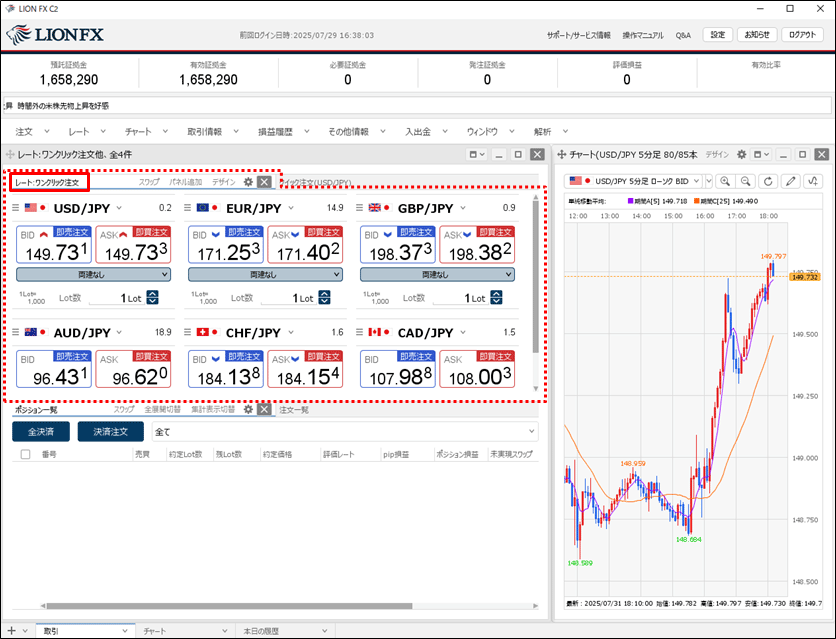
Task: Refresh the chart with reload icon
Action: (x=768, y=181)
